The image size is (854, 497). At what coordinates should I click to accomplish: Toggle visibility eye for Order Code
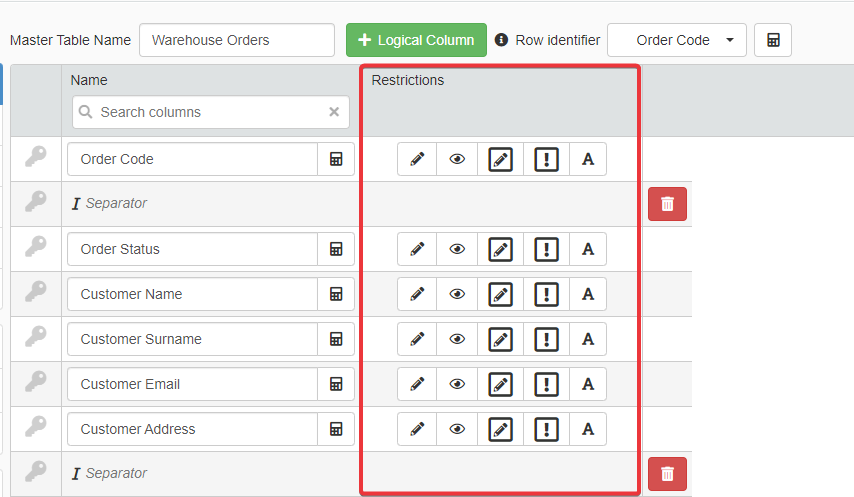click(457, 159)
